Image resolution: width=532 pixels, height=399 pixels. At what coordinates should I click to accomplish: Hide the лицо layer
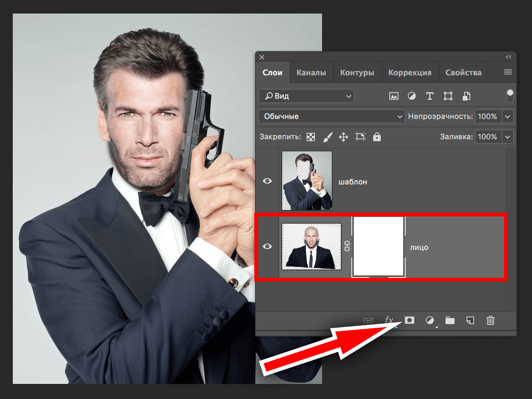tap(267, 246)
